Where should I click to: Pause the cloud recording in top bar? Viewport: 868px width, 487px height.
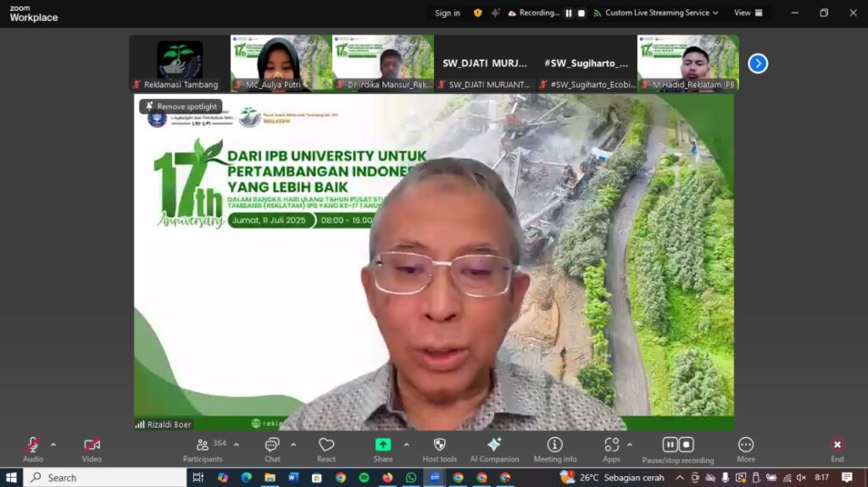click(569, 13)
